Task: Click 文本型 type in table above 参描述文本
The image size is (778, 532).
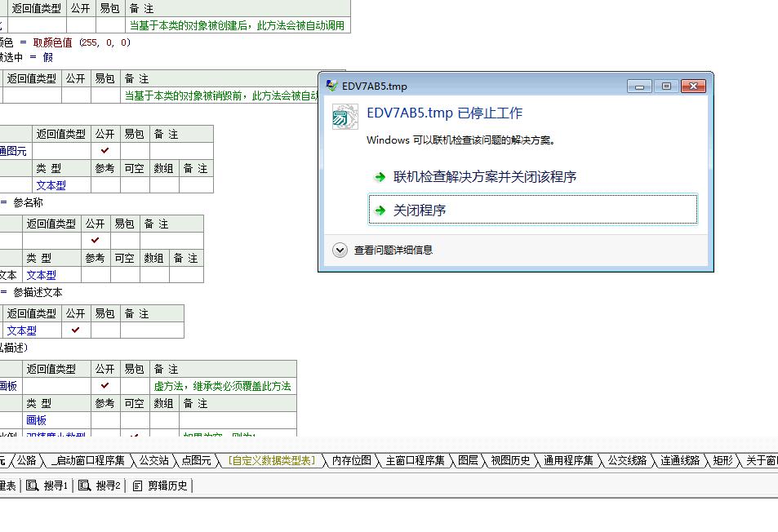Action: pos(41,275)
